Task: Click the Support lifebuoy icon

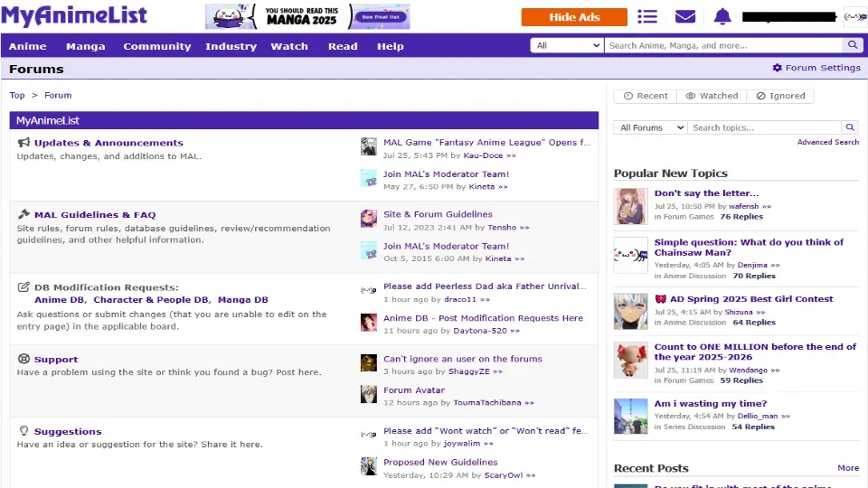Action: (24, 359)
